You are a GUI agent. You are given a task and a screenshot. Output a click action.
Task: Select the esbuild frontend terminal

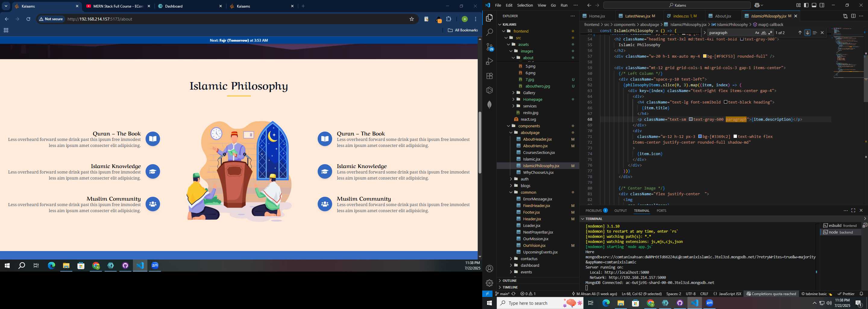[840, 226]
